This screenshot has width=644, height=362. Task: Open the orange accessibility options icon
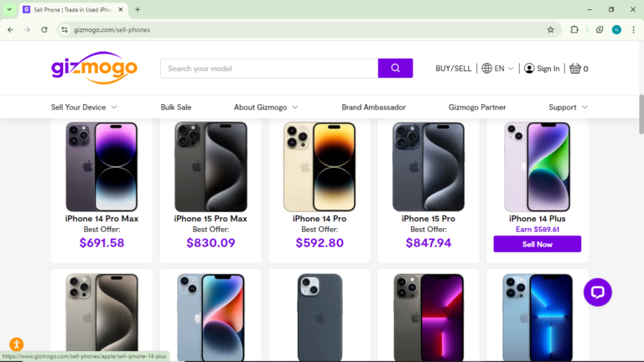point(17,344)
